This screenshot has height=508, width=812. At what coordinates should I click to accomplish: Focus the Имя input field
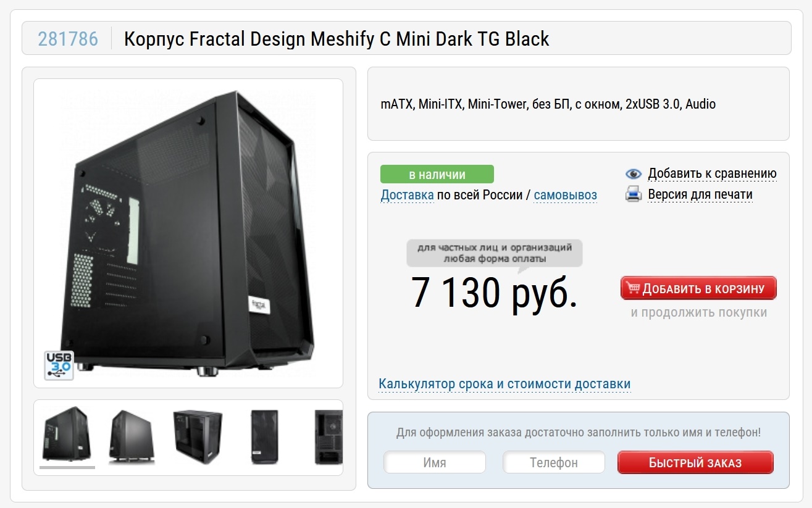tap(435, 462)
